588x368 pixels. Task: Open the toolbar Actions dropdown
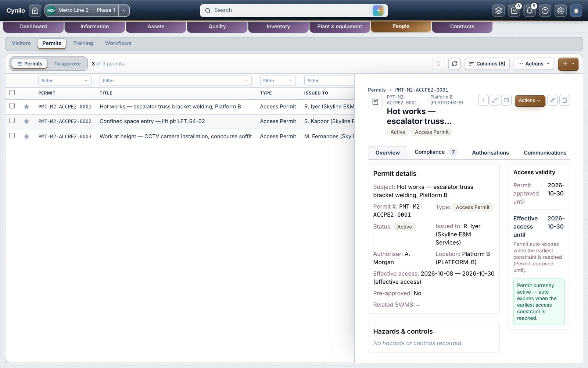coord(534,64)
